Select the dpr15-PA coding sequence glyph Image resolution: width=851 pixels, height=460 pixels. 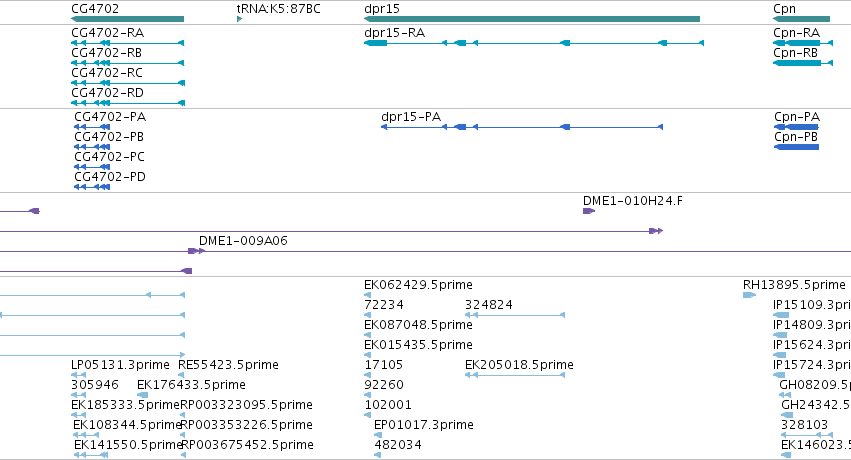click(522, 127)
